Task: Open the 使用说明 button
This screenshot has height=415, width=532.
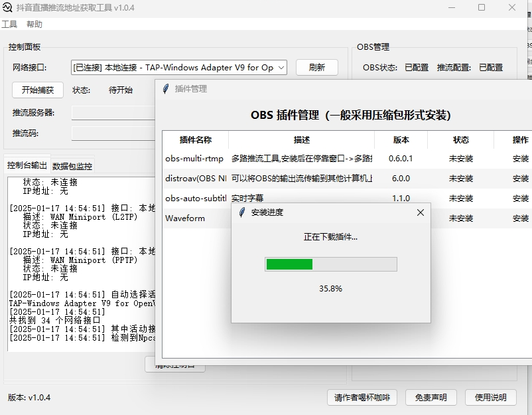Action: (491, 397)
